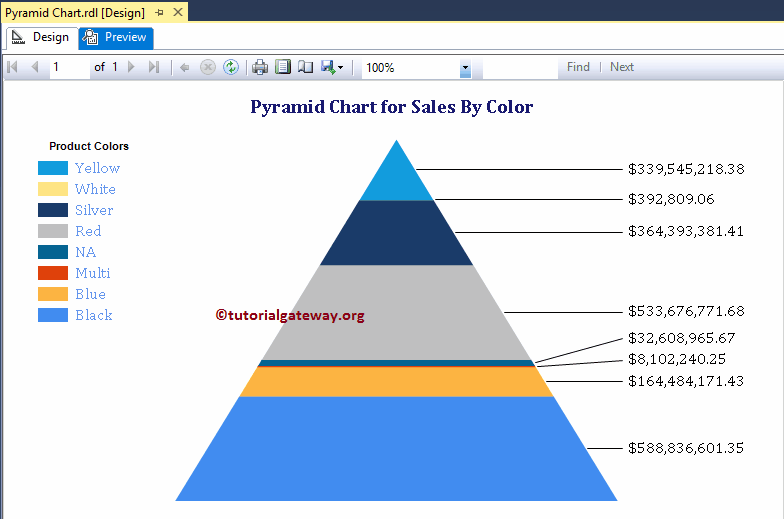Go to the previous report page
The image size is (784, 519).
pyautogui.click(x=34, y=67)
